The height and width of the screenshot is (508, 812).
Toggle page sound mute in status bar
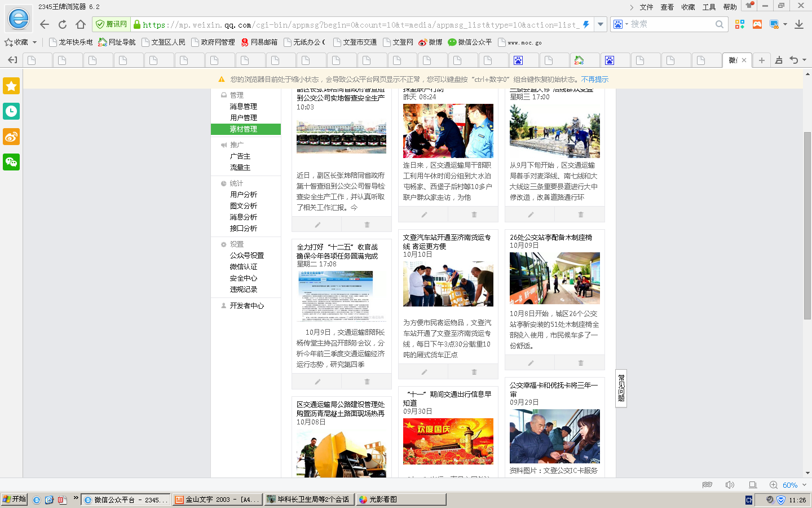tap(730, 485)
